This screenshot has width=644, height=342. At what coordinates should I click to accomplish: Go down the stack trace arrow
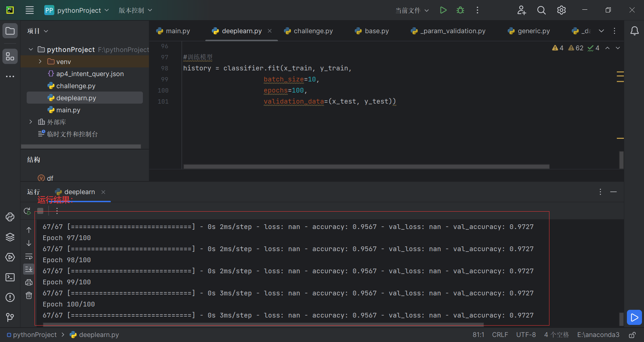[29, 243]
